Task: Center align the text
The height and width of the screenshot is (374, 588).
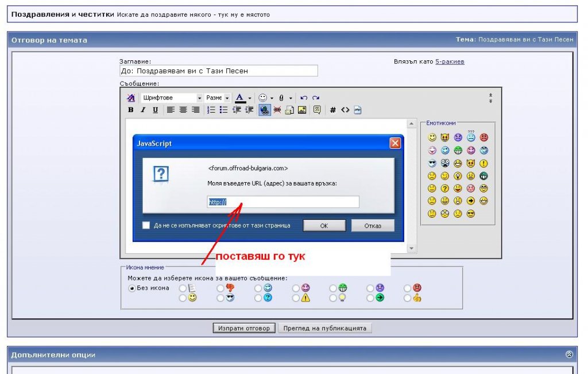Action: click(x=183, y=110)
